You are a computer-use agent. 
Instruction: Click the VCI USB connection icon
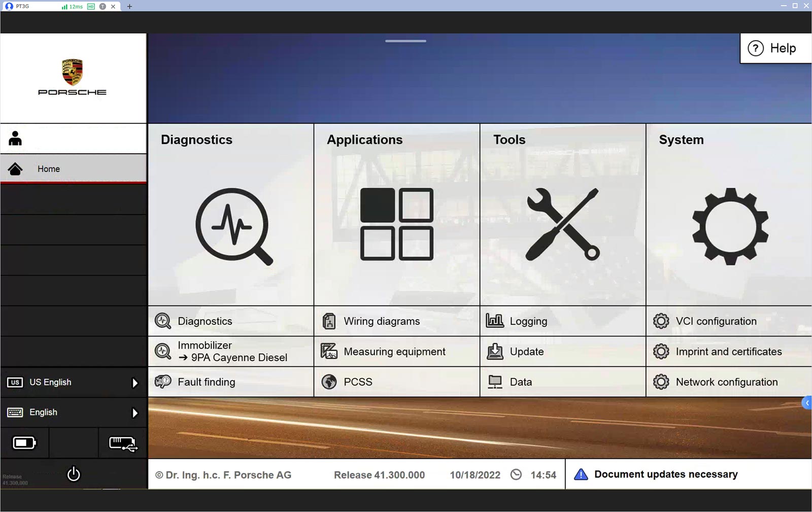[123, 444]
